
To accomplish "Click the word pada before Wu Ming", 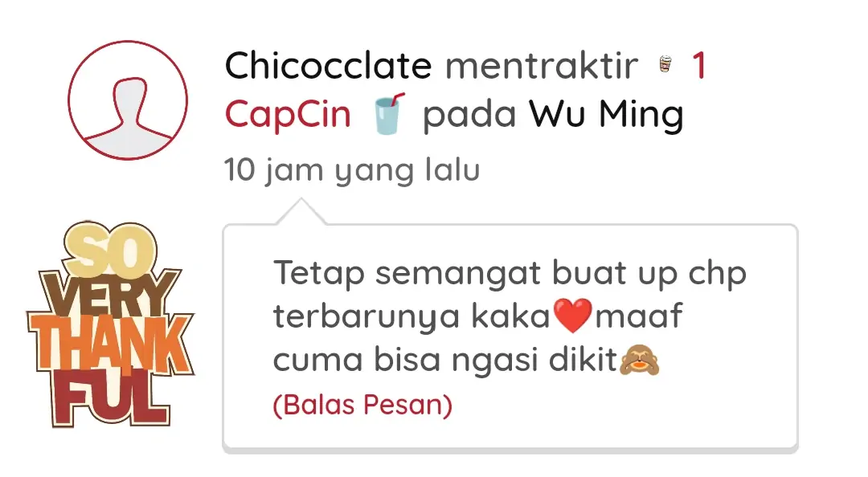I will [469, 115].
